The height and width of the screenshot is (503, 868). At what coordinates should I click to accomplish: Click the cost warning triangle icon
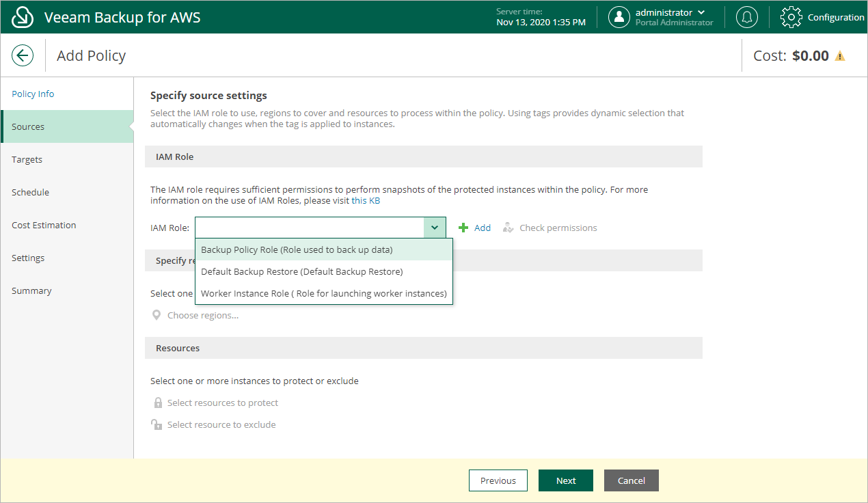click(x=840, y=56)
